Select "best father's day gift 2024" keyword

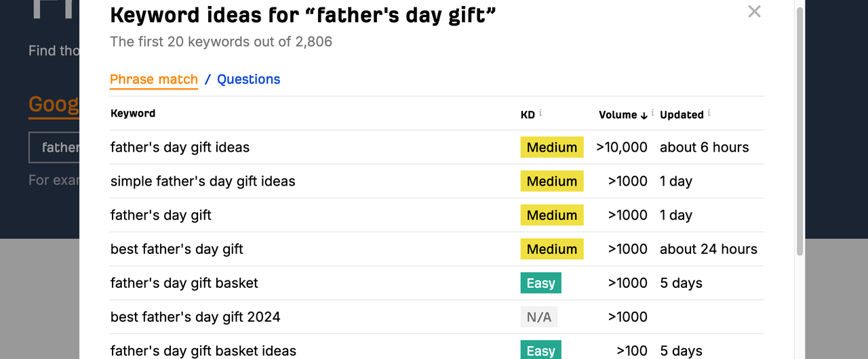pyautogui.click(x=195, y=317)
